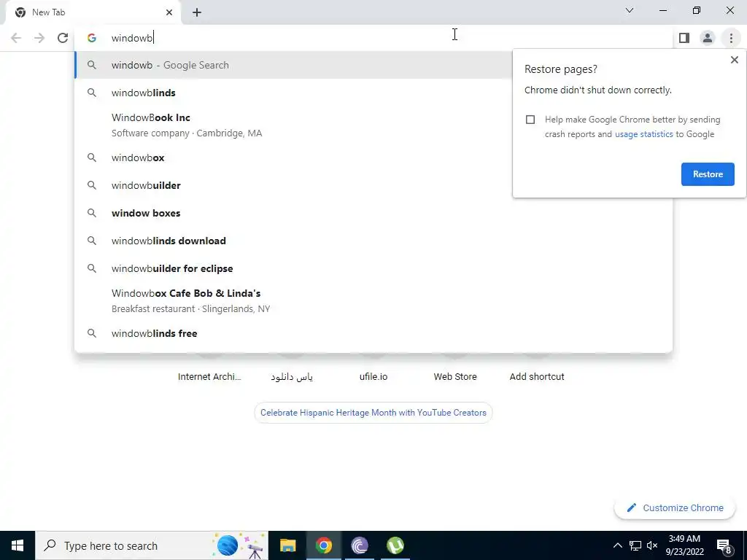Open the notification center icon
This screenshot has width=747, height=560.
724,545
